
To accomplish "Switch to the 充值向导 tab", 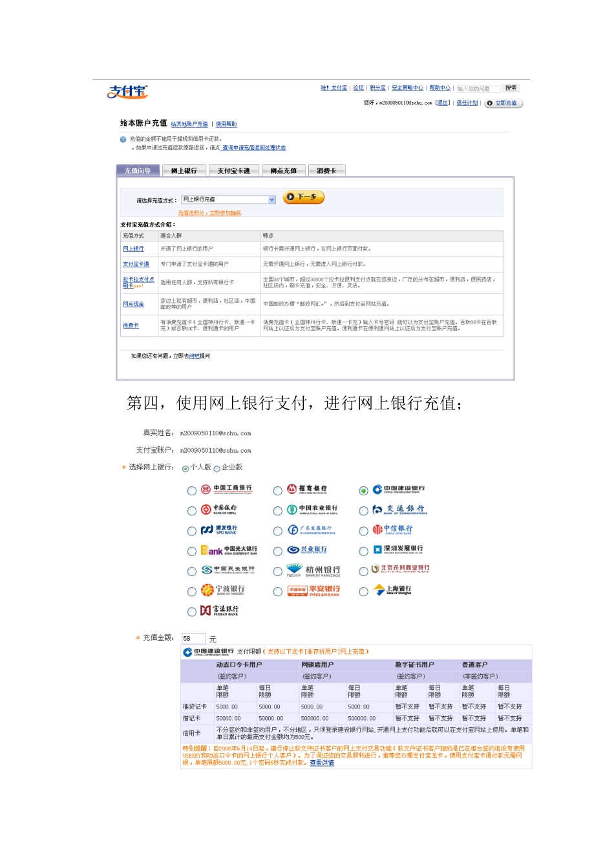I will (138, 171).
